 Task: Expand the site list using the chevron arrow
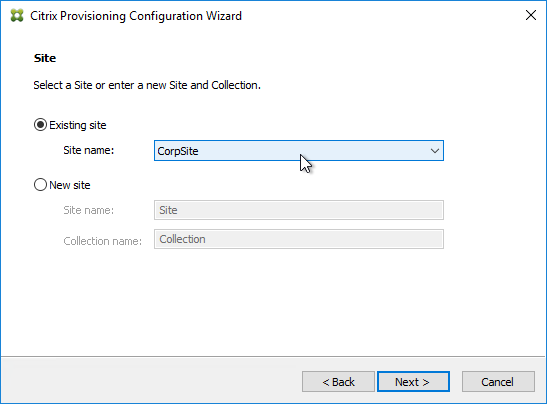(435, 151)
